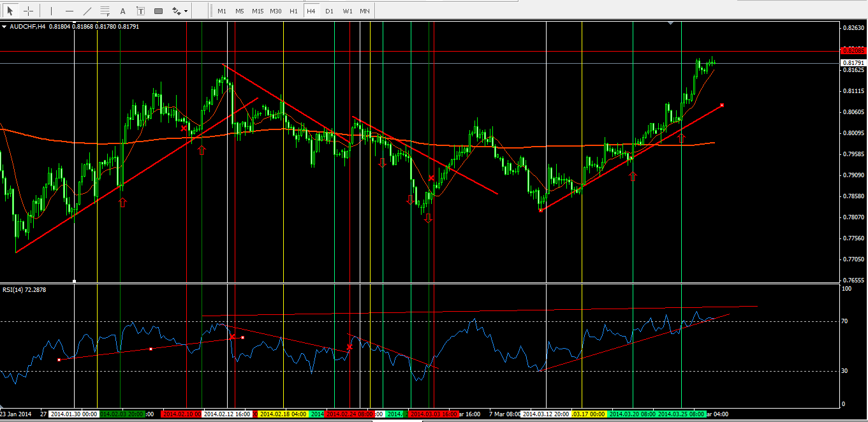Click the 2014.01.30 00:00 date label
This screenshot has height=422, width=868.
(73, 414)
